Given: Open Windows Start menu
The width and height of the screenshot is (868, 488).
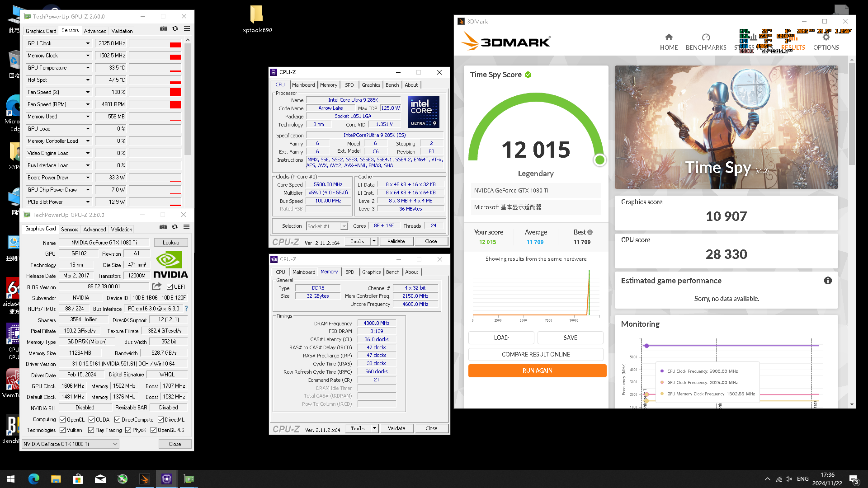Looking at the screenshot, I should click(11, 479).
